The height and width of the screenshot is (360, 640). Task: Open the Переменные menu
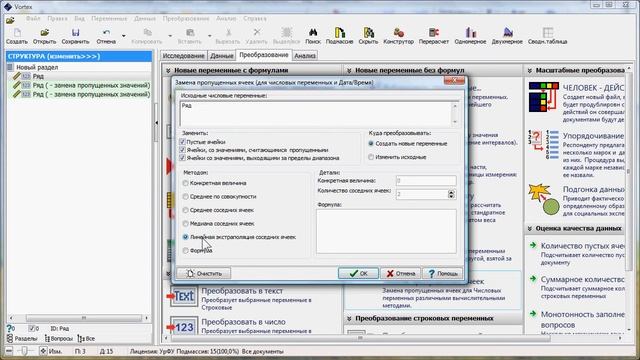(x=109, y=18)
